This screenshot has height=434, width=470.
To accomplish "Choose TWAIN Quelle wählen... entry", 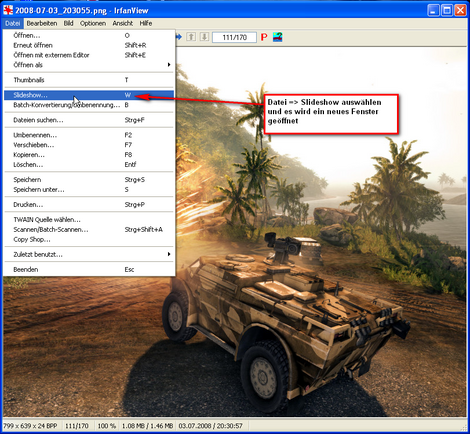I will click(89, 220).
